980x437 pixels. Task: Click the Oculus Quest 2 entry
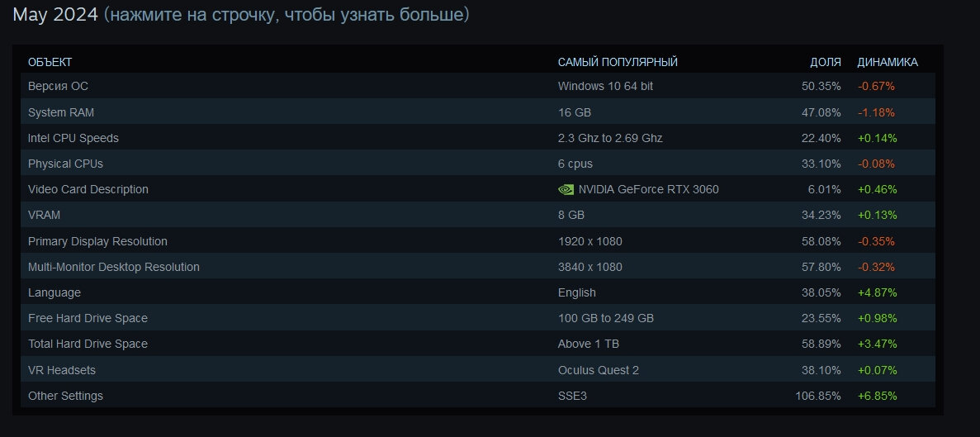pyautogui.click(x=599, y=370)
